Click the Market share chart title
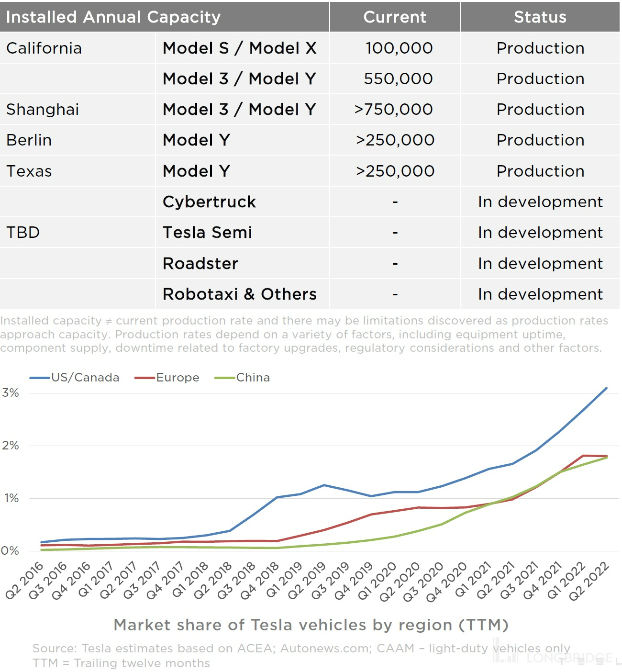 coord(311,625)
